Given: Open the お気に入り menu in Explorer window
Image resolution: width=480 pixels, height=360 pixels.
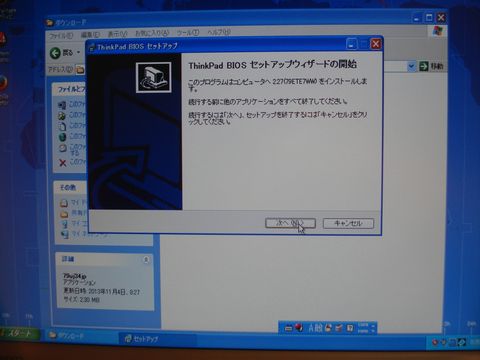Looking at the screenshot, I should click(152, 33).
